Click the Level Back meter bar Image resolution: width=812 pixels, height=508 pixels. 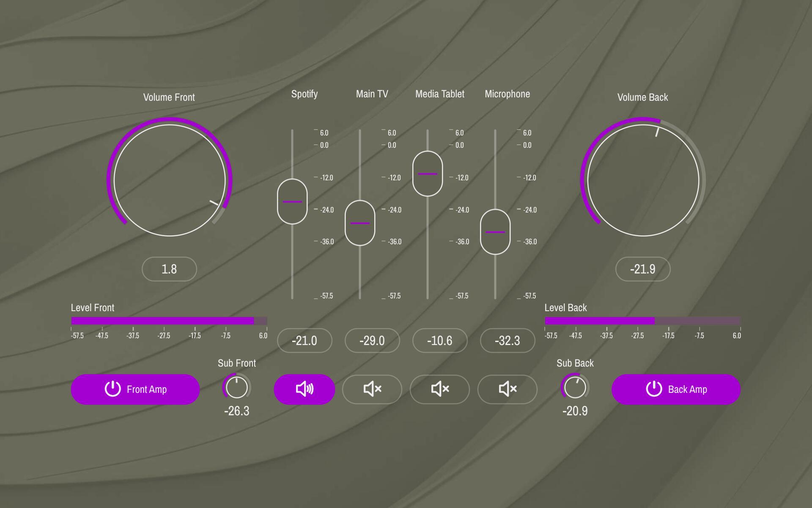[x=643, y=320]
